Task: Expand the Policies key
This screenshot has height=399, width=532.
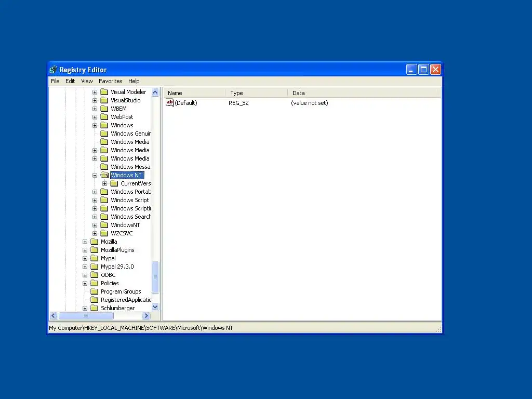Action: pyautogui.click(x=85, y=283)
